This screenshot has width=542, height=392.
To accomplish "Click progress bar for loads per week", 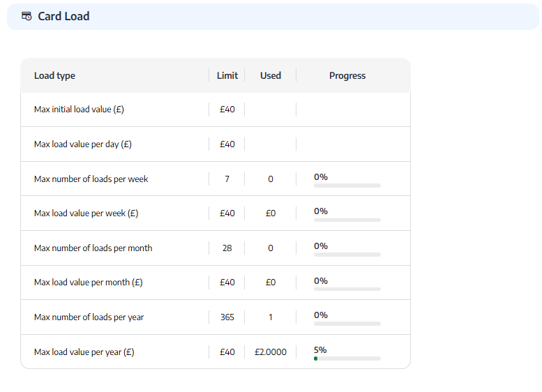I will coord(347,186).
